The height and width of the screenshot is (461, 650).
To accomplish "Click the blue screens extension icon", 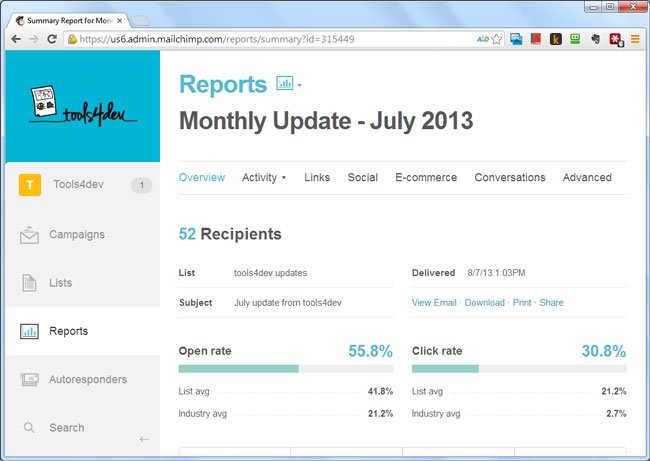I will [x=516, y=39].
